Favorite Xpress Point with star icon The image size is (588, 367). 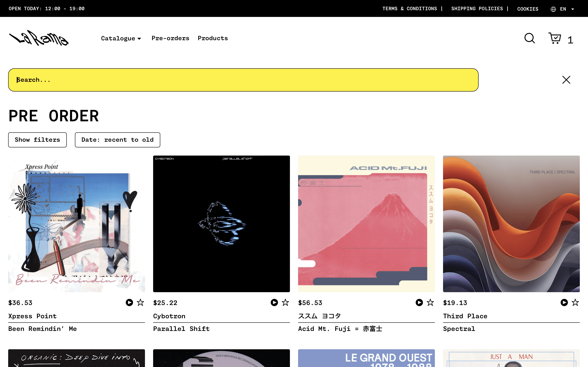pos(140,302)
